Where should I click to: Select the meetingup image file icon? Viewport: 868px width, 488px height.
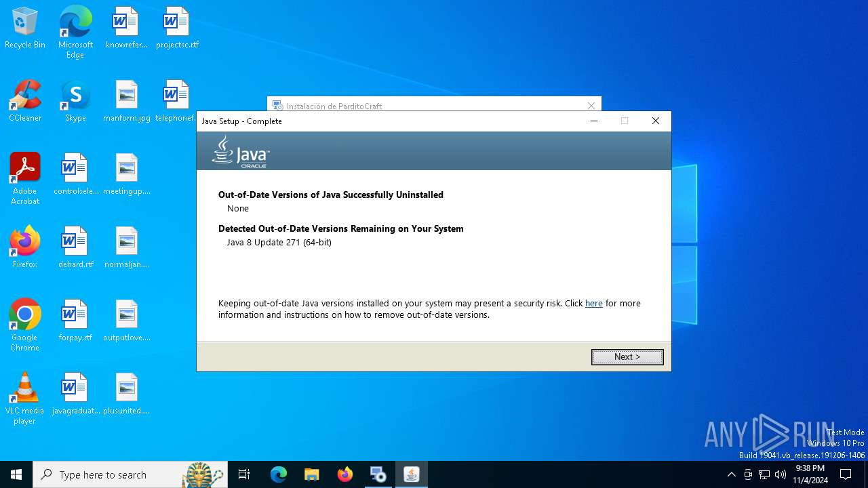[x=127, y=174]
